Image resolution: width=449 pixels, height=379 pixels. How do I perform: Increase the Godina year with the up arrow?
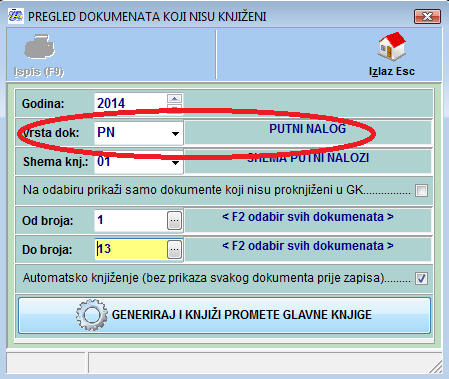click(x=174, y=98)
